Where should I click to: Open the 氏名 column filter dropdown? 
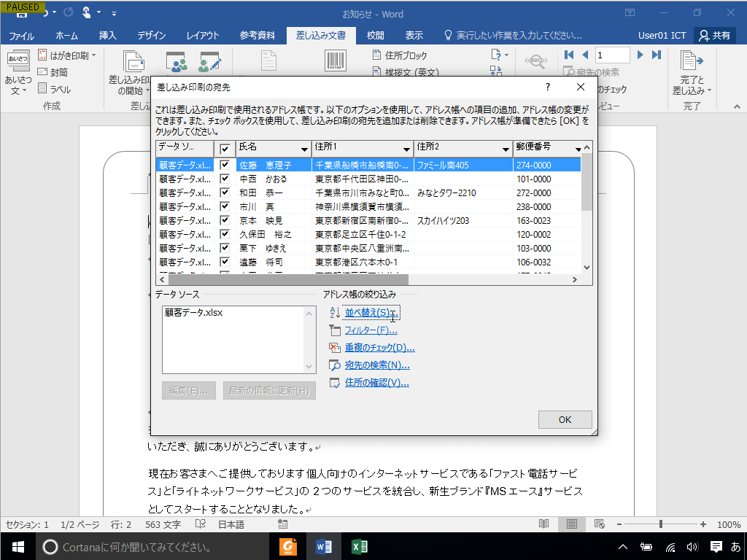pos(305,148)
